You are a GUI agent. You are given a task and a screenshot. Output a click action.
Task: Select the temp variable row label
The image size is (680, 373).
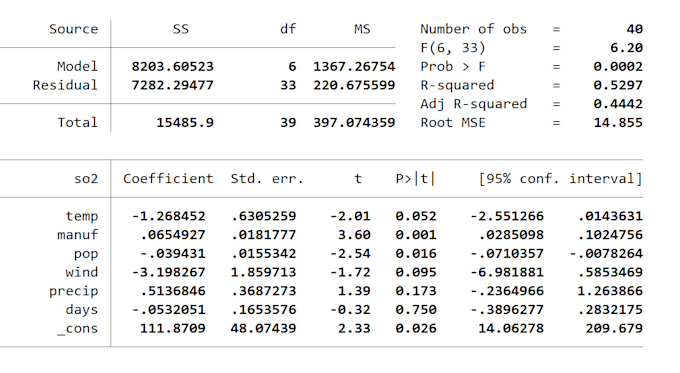tap(82, 216)
